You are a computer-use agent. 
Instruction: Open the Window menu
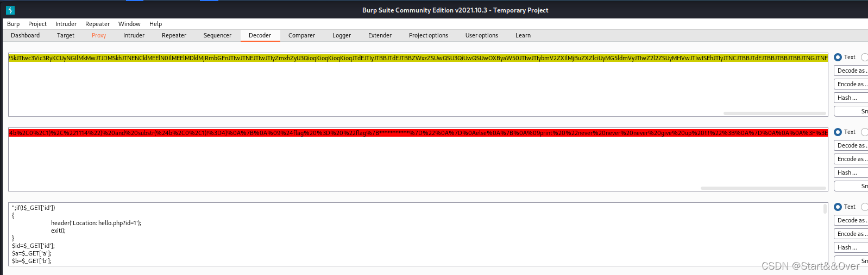[129, 24]
